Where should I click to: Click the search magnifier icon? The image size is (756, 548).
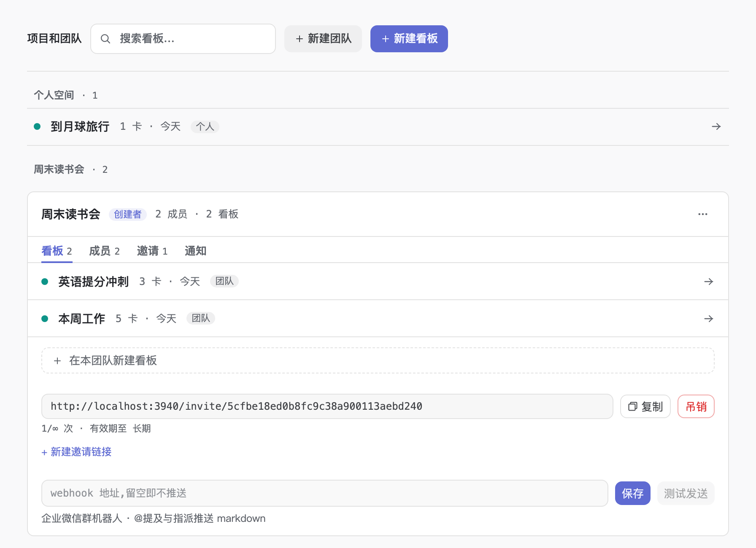[x=105, y=39]
